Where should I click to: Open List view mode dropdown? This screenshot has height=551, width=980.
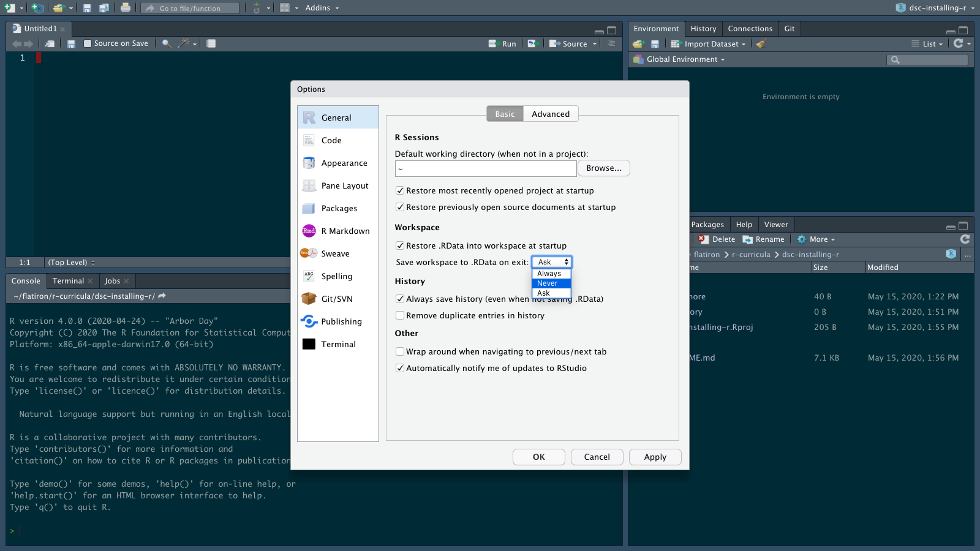927,44
